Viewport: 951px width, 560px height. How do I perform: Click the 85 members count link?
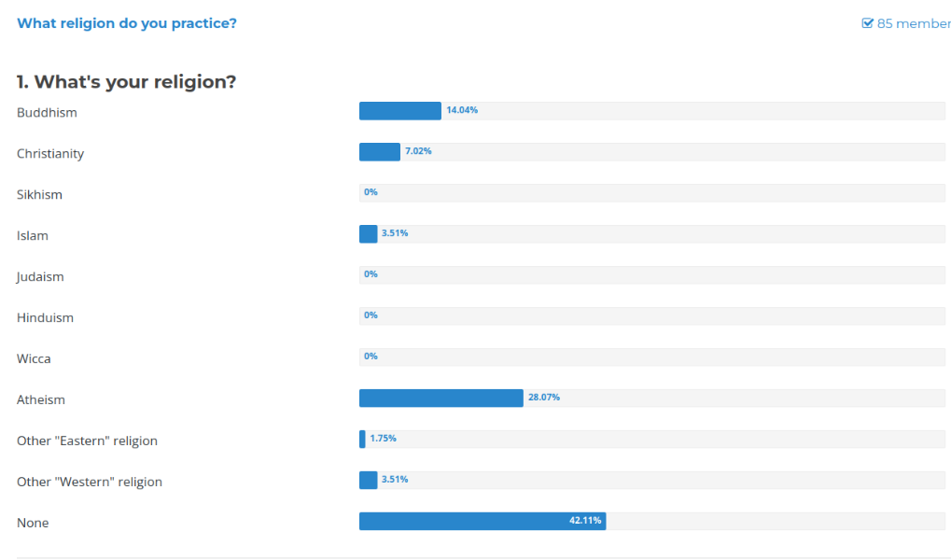tap(914, 23)
